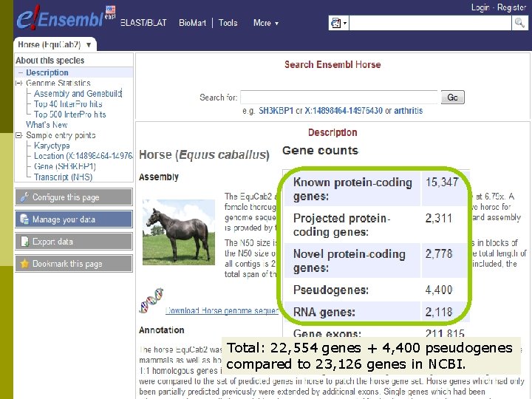The image size is (532, 399).
Task: Click the Export data document icon
Action: (x=25, y=242)
